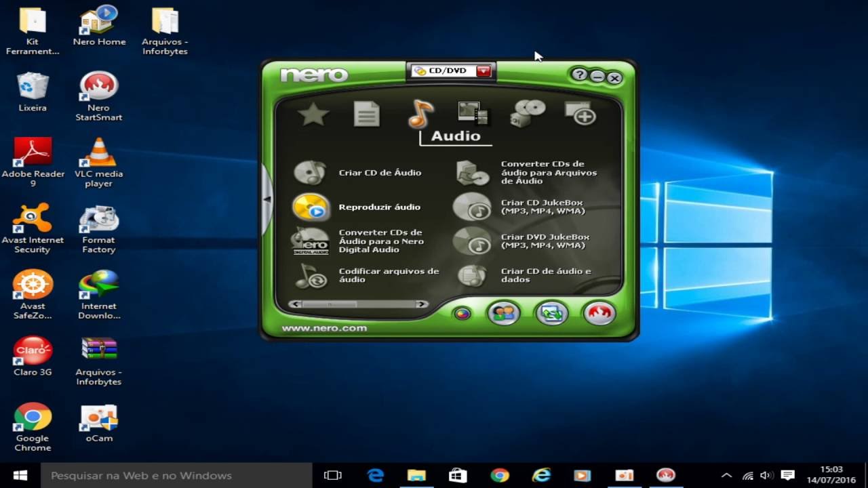Screen dimensions: 868x488
Task: Choose Converter CDs para Nero Digital Audio text
Action: [381, 241]
